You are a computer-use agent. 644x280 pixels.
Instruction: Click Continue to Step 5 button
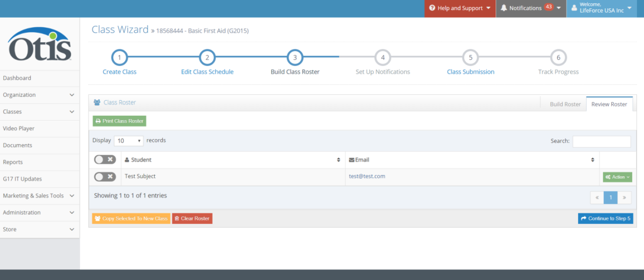[x=605, y=218]
